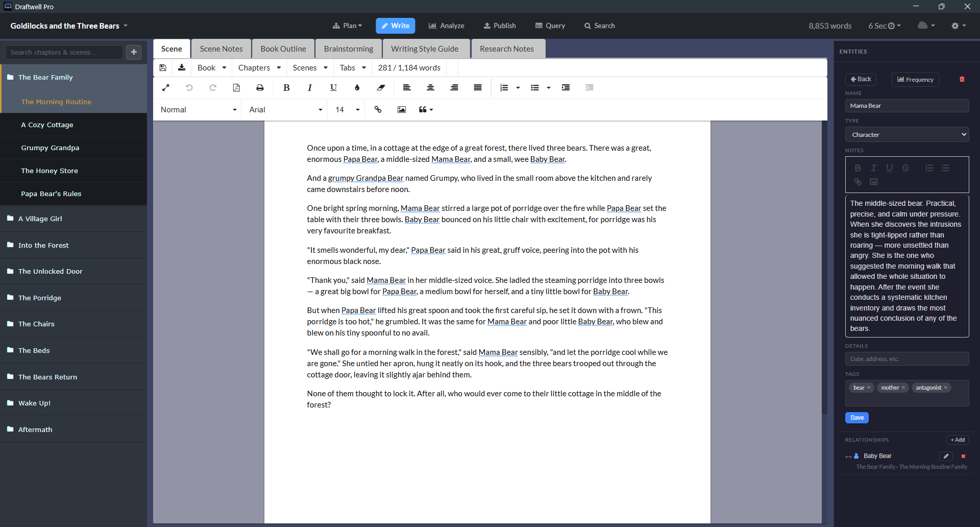Clear formatting with the eraser icon
This screenshot has height=527, width=980.
381,88
